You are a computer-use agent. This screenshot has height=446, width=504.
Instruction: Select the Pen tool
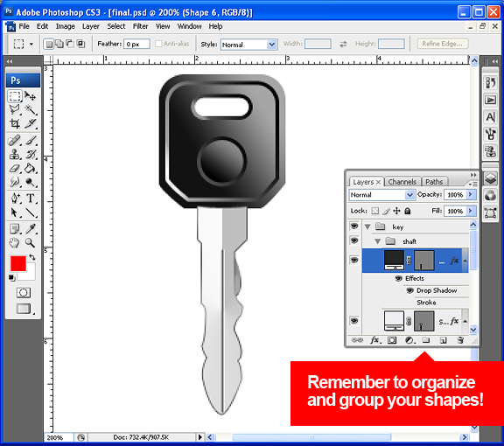coord(15,199)
